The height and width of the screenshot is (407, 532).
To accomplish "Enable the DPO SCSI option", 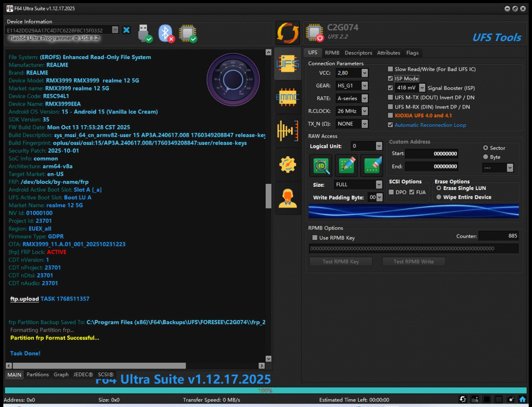I will click(391, 192).
